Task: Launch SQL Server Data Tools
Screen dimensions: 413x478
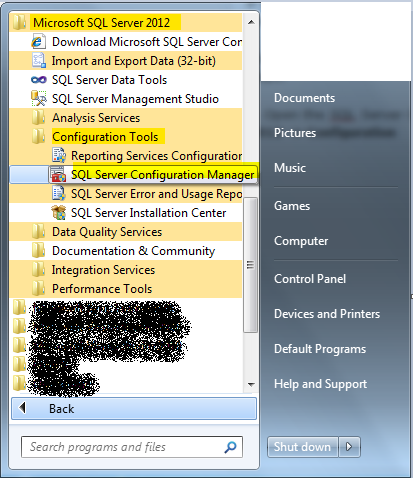Action: click(126, 80)
